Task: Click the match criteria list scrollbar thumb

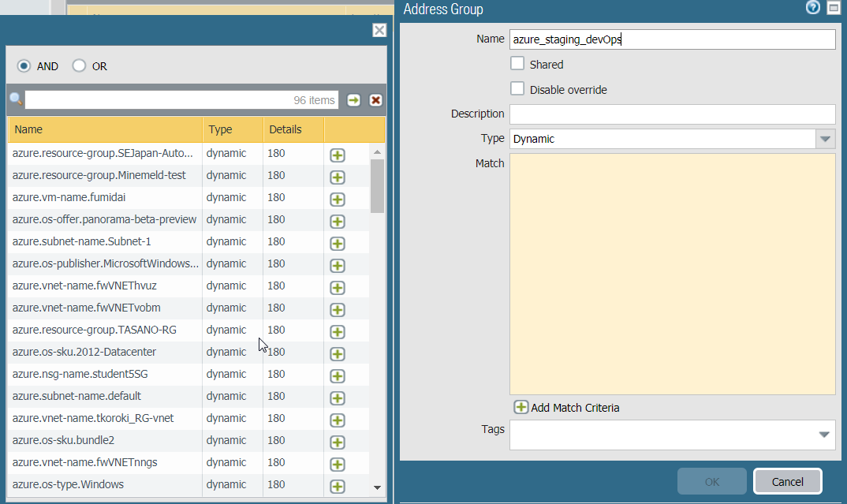Action: coord(377,185)
